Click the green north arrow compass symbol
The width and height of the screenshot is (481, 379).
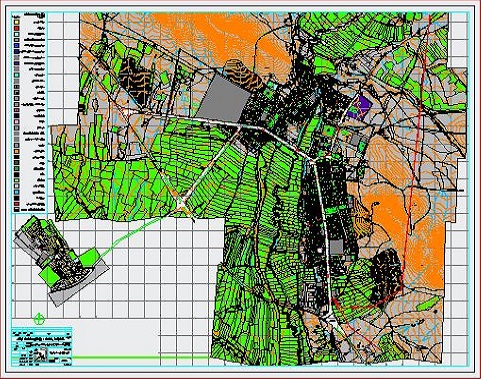[x=40, y=319]
